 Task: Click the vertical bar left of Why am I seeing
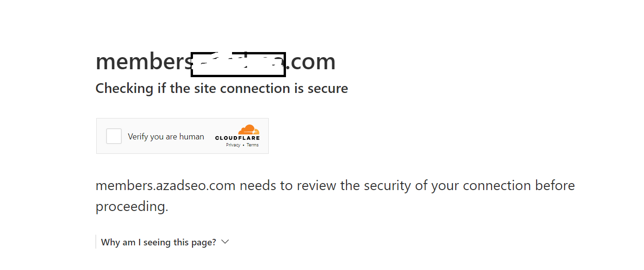(96, 242)
